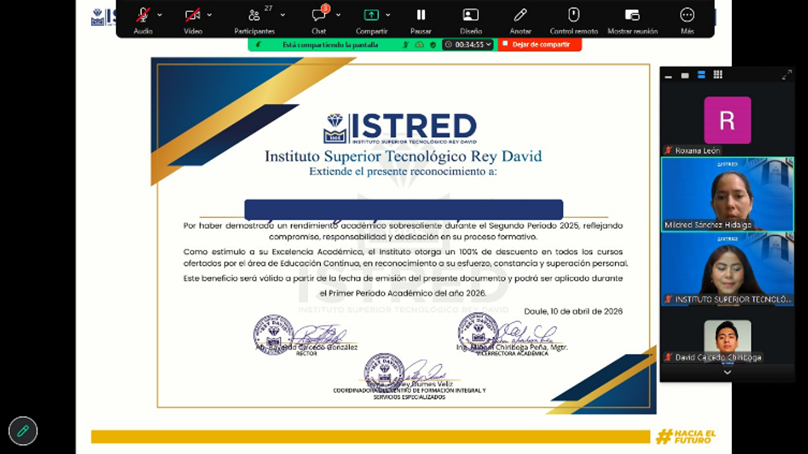The width and height of the screenshot is (808, 454).
Task: Open the Más menu
Action: [x=687, y=16]
